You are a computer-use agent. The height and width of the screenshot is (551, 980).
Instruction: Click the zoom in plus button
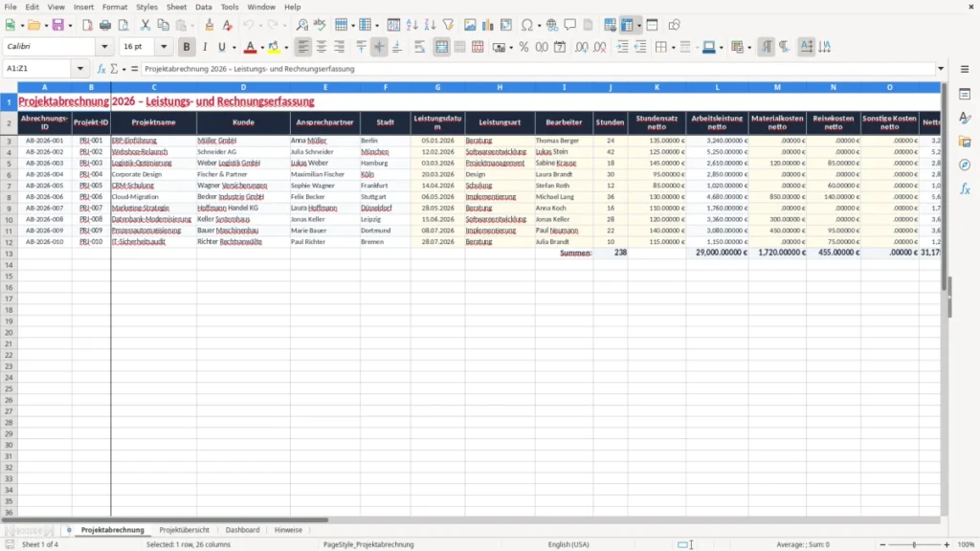[x=947, y=544]
